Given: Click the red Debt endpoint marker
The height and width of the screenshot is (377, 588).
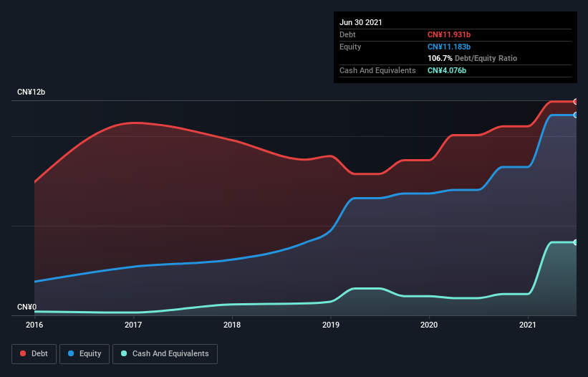Looking at the screenshot, I should click(x=576, y=102).
